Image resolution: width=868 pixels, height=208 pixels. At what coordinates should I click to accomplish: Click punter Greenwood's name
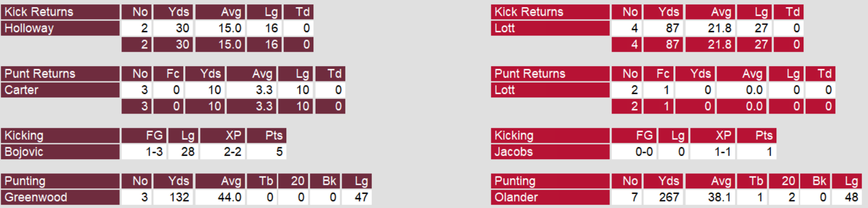click(x=36, y=198)
